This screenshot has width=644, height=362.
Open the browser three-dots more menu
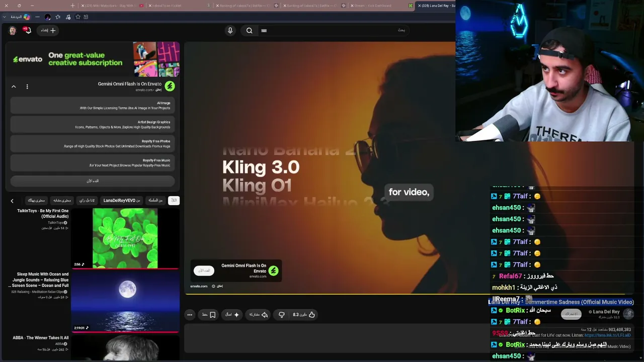(x=37, y=17)
